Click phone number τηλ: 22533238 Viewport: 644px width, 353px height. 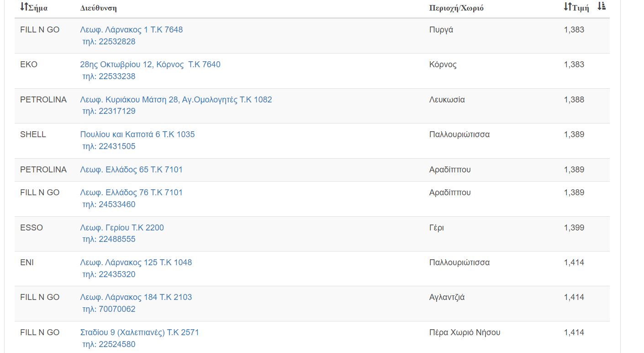click(109, 76)
